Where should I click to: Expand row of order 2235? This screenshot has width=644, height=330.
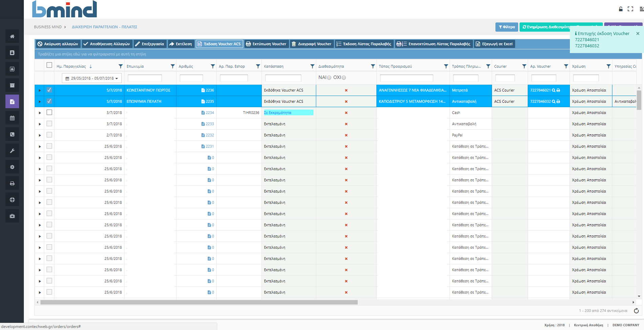click(40, 102)
